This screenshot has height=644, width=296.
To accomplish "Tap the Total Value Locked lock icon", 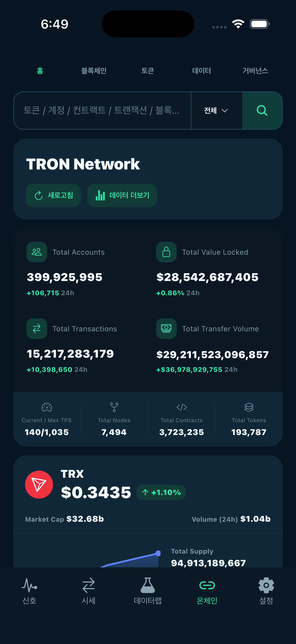I will (x=166, y=252).
